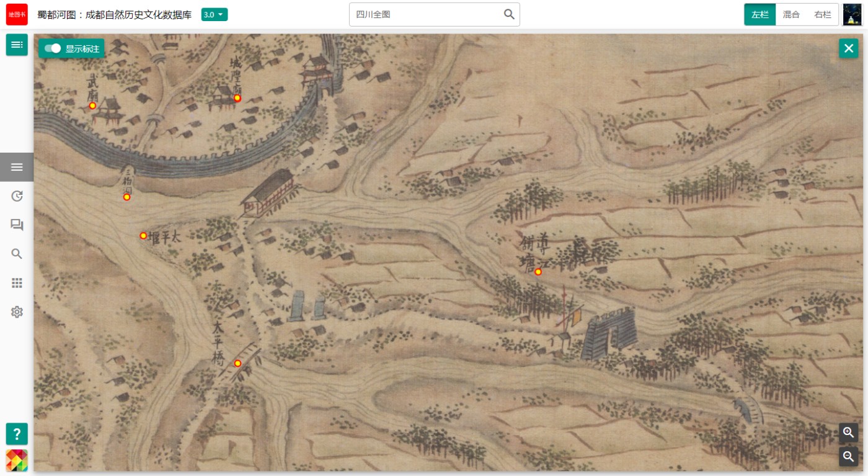Image resolution: width=868 pixels, height=476 pixels.
Task: Open the grid apps sidebar icon
Action: [x=17, y=283]
